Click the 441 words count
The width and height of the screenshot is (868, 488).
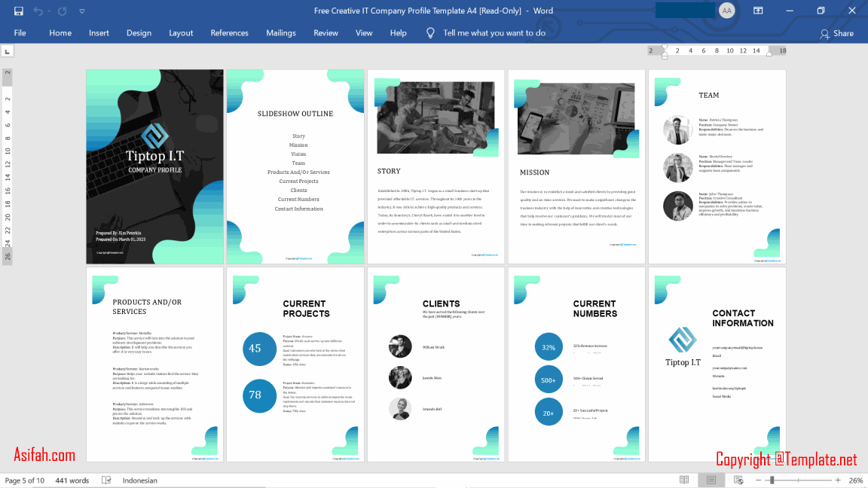point(72,480)
